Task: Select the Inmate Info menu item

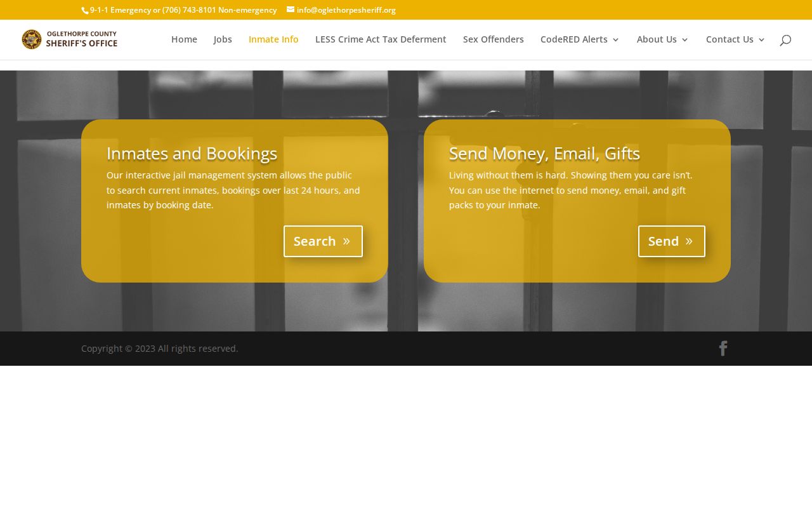Action: tap(273, 39)
